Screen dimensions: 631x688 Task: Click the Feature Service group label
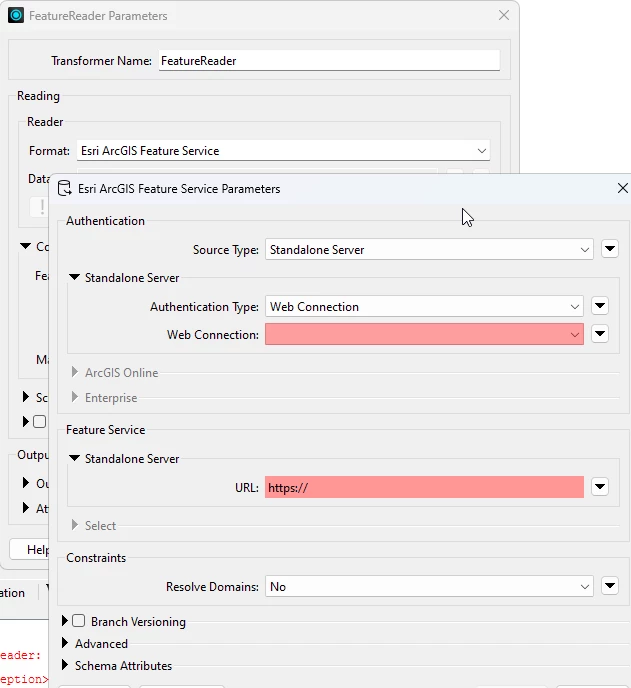(105, 430)
